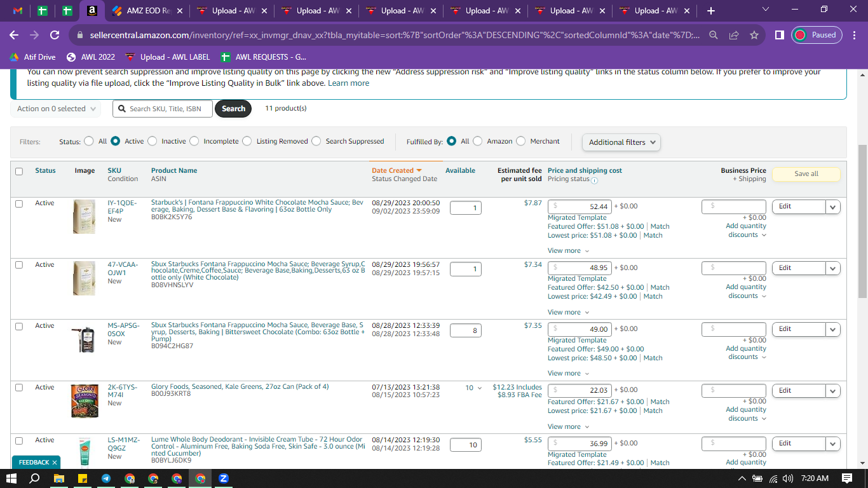Click the share page icon in address bar
868x488 pixels.
click(734, 36)
